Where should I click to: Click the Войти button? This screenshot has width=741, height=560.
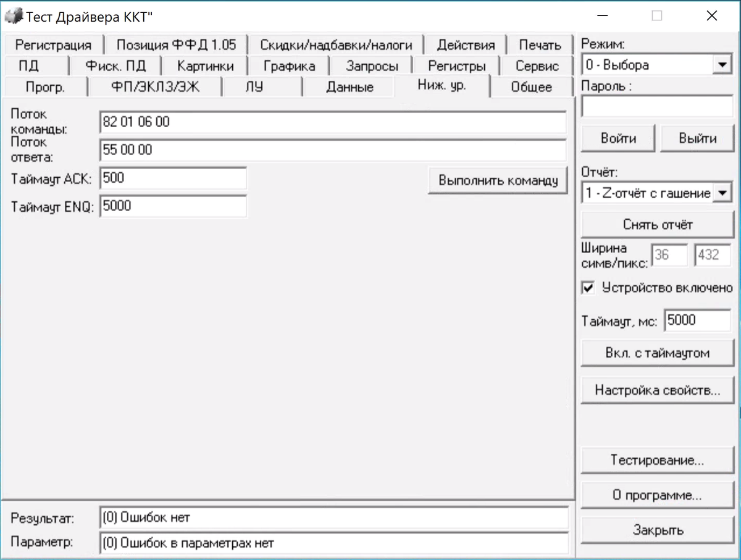pyautogui.click(x=619, y=139)
